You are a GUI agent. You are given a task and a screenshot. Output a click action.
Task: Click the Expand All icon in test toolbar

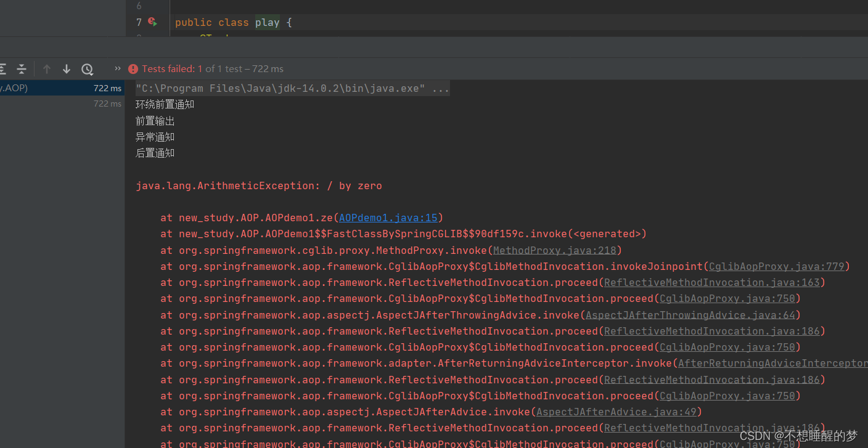tap(2, 69)
